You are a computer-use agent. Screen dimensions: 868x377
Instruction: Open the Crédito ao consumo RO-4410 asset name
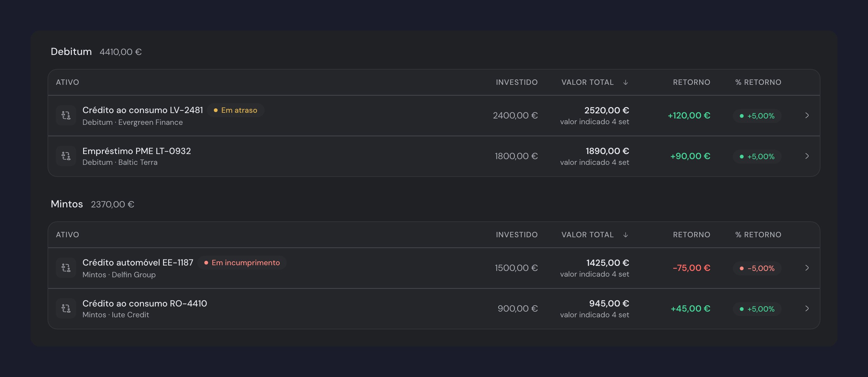[x=145, y=303]
